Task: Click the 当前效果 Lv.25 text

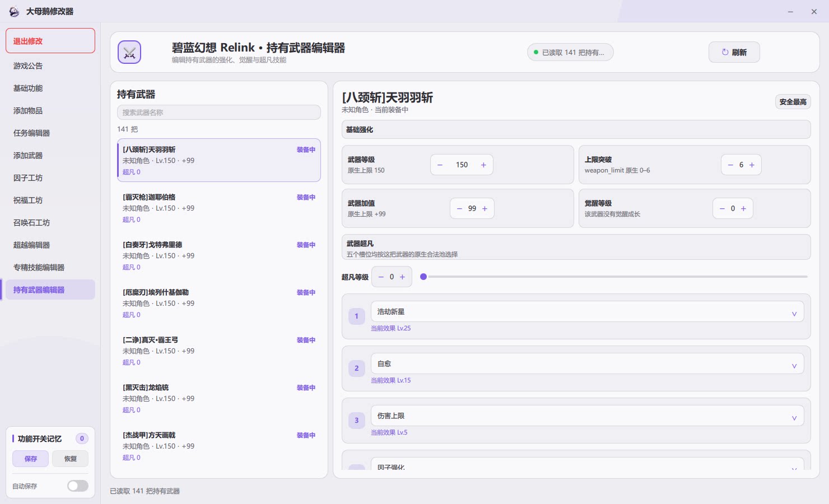Action: coord(390,328)
